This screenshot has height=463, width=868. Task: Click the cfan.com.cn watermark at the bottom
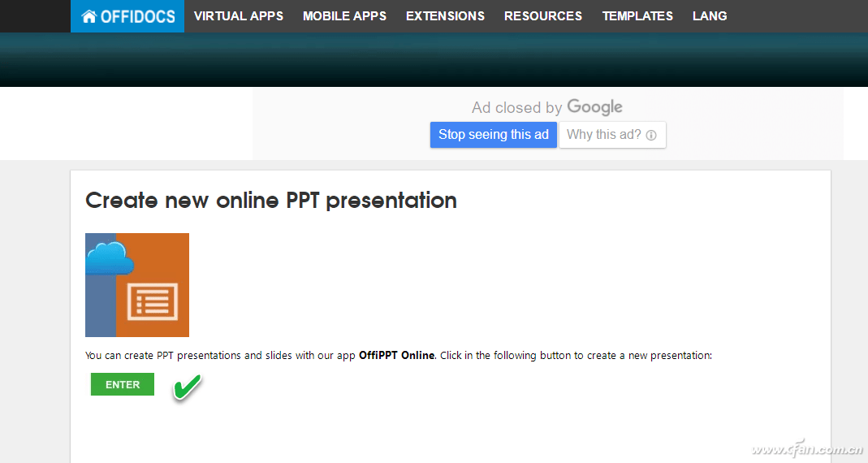(x=806, y=448)
